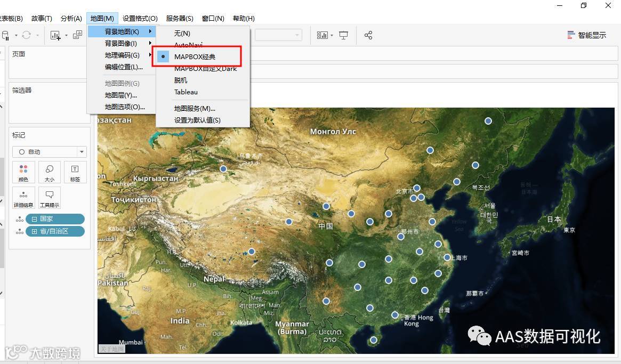The image size is (621, 364).
Task: Click the greyed-out refresh data icon
Action: point(27,35)
